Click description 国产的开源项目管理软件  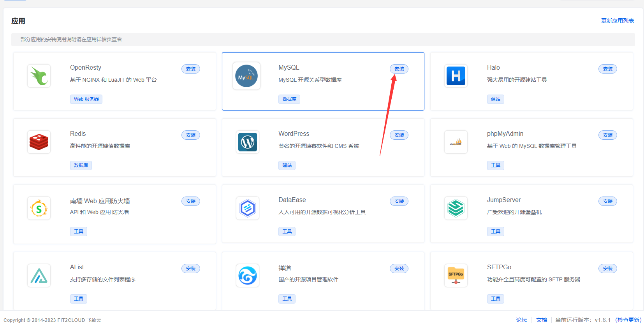pos(308,279)
